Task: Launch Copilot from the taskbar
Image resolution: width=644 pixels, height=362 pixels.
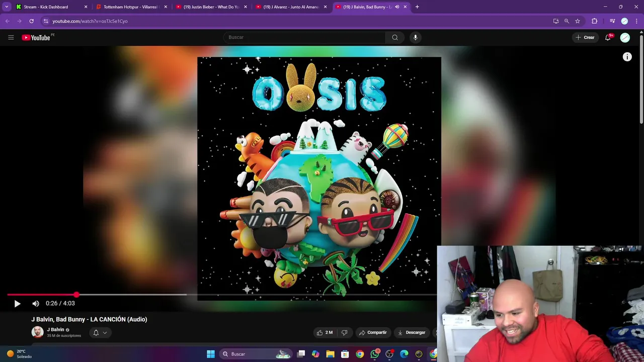Action: coord(315,354)
